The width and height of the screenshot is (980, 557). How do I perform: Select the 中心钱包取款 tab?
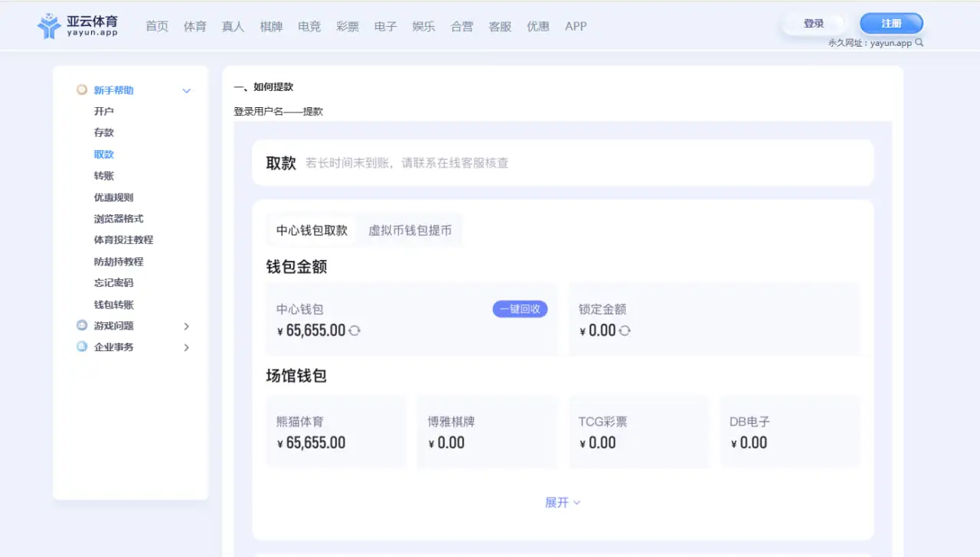click(x=312, y=230)
